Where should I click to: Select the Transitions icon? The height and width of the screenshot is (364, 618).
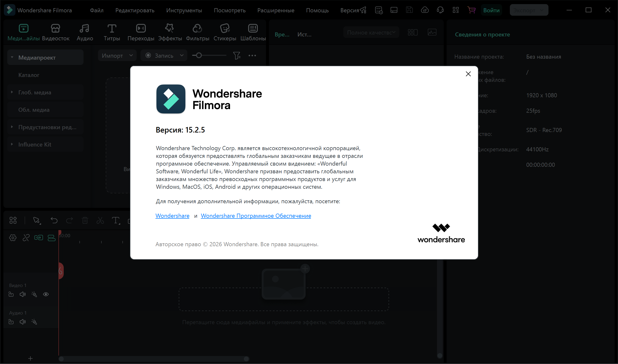coord(141,28)
